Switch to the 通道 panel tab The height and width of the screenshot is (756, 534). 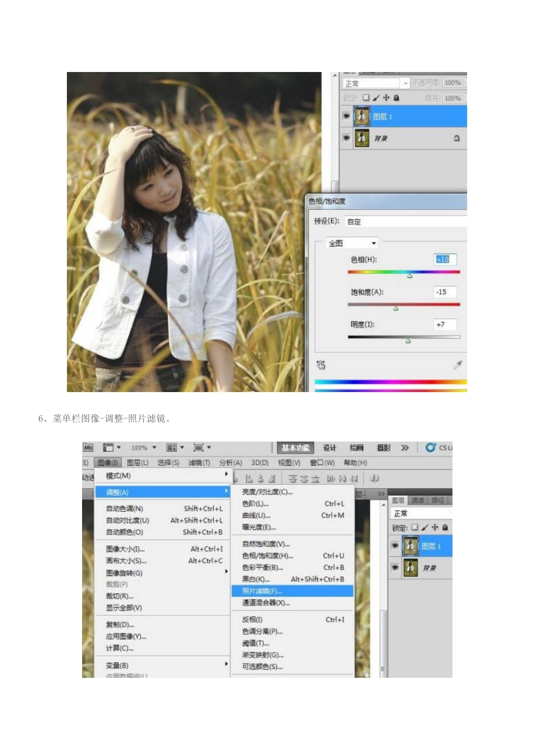pyautogui.click(x=417, y=500)
